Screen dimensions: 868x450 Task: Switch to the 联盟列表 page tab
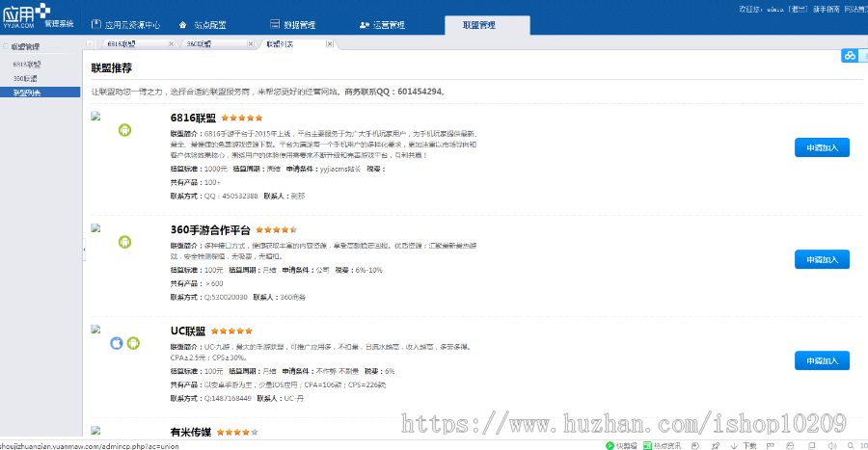280,43
